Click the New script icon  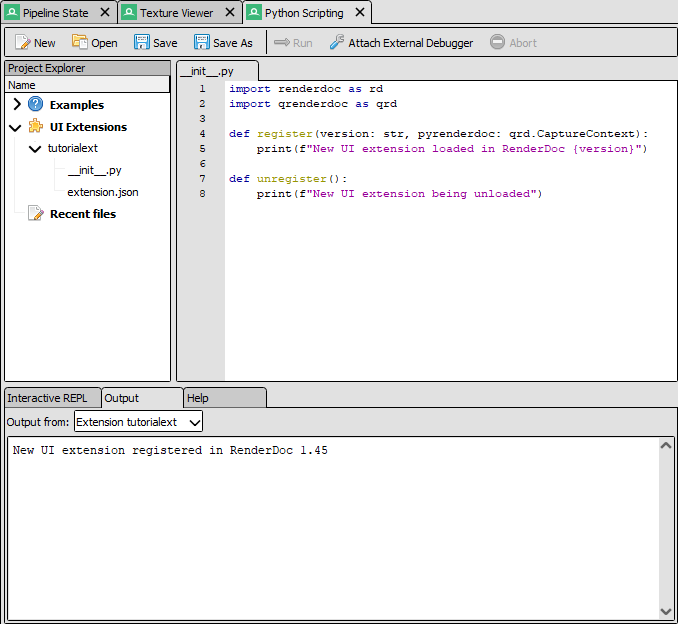click(x=22, y=42)
